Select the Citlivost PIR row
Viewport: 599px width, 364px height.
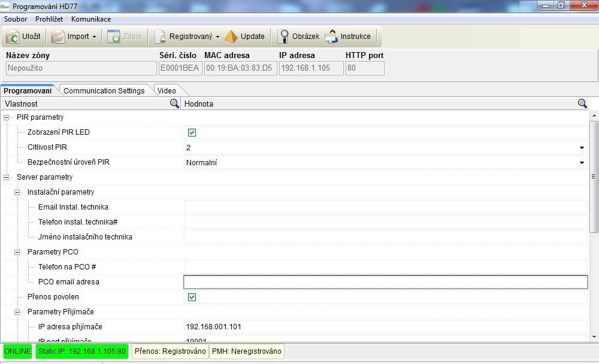[x=47, y=147]
